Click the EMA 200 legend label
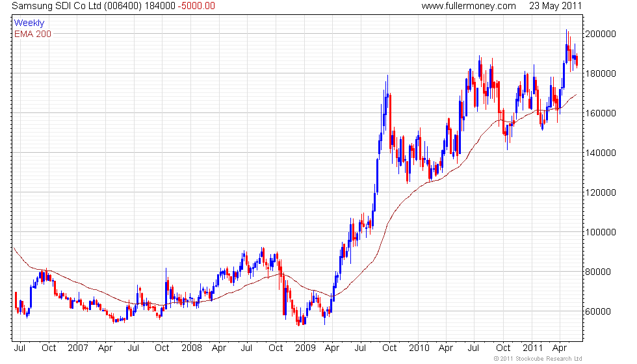 click(33, 34)
